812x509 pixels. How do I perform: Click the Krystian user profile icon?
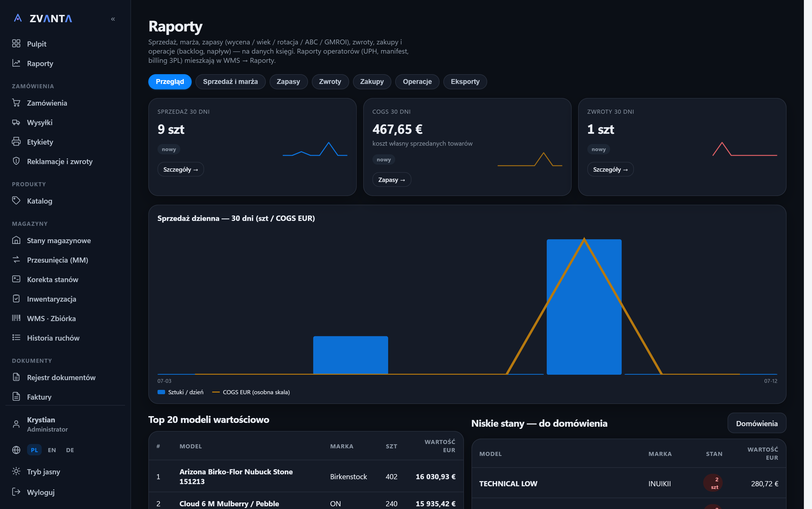pos(16,424)
